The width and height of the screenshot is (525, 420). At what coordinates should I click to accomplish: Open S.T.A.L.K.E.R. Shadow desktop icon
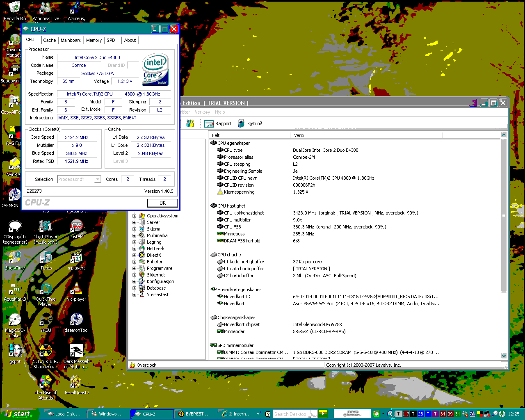pos(46,357)
